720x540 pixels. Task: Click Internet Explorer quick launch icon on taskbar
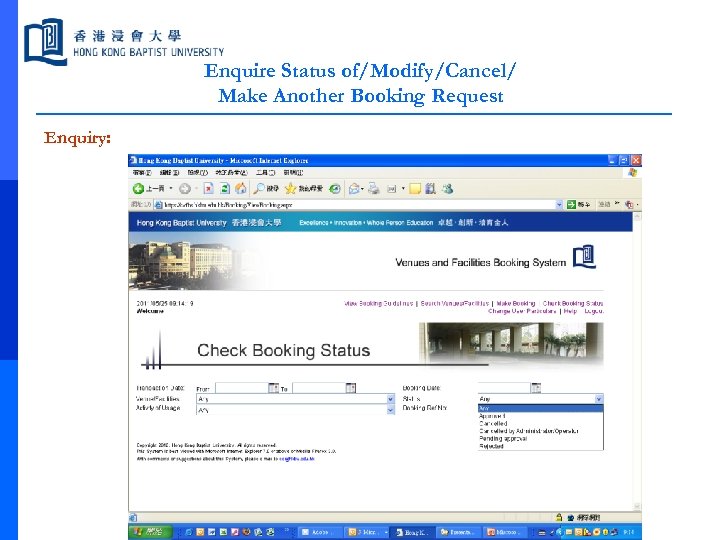[188, 532]
